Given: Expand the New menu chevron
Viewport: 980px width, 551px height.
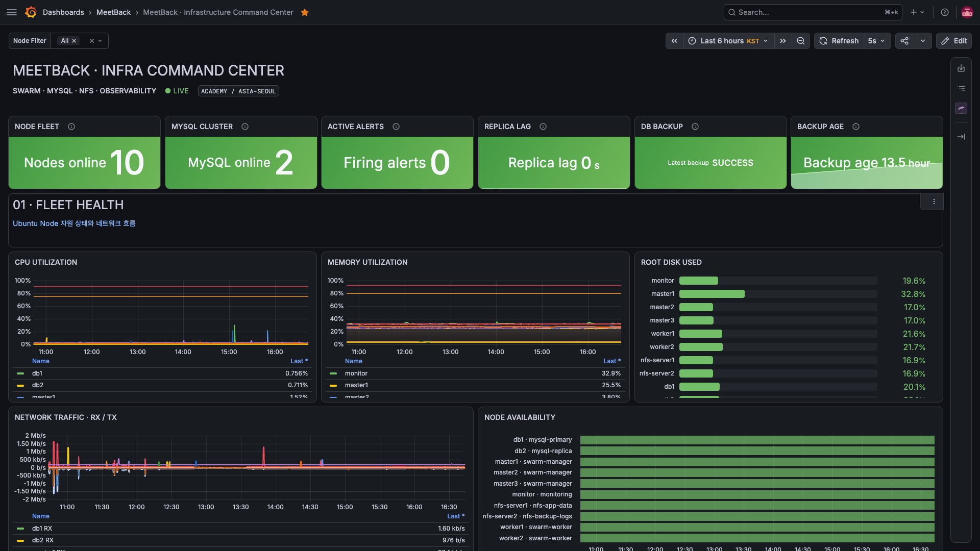Looking at the screenshot, I should [x=922, y=12].
